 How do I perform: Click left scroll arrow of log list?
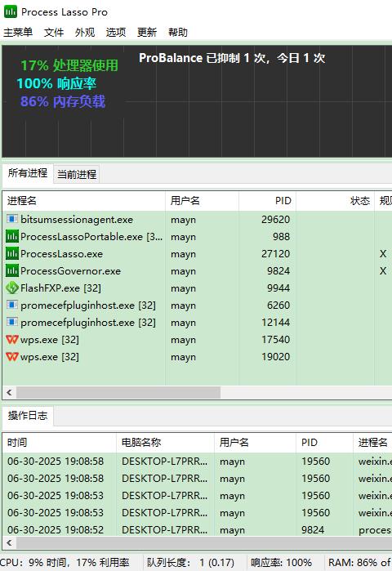pos(10,543)
